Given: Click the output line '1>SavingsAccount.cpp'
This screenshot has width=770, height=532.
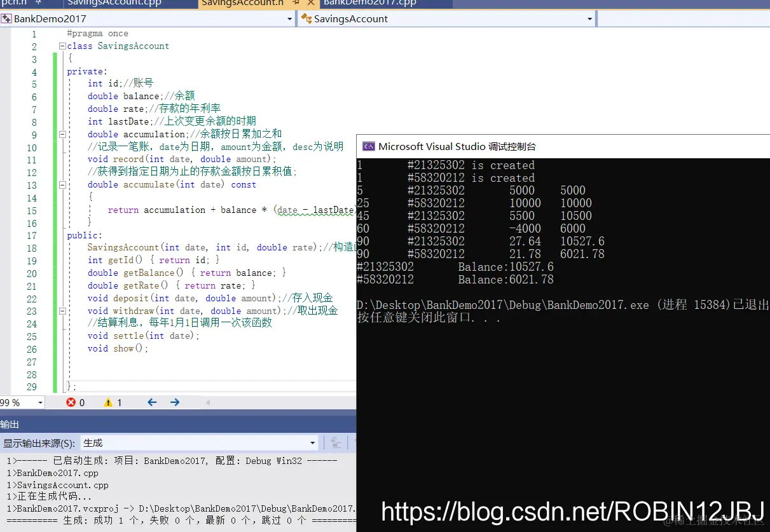Looking at the screenshot, I should (57, 485).
